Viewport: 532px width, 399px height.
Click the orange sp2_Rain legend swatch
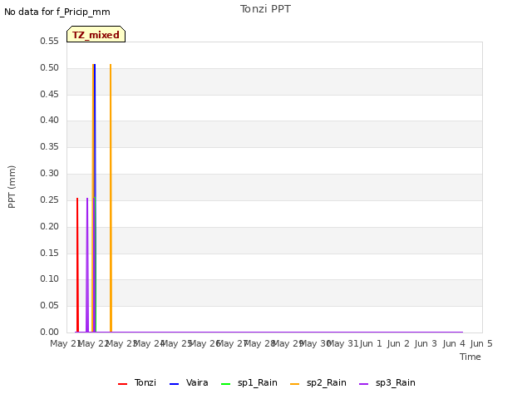point(295,384)
